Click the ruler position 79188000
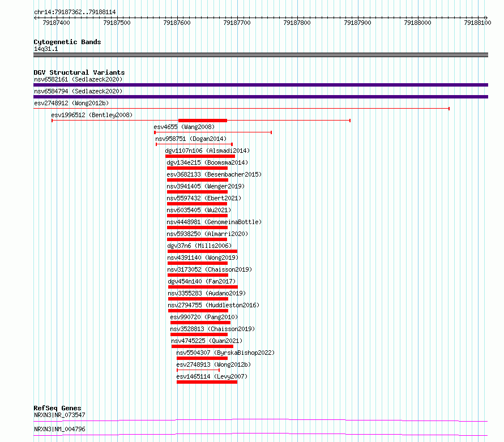Image resolution: width=504 pixels, height=442 pixels. (x=417, y=23)
